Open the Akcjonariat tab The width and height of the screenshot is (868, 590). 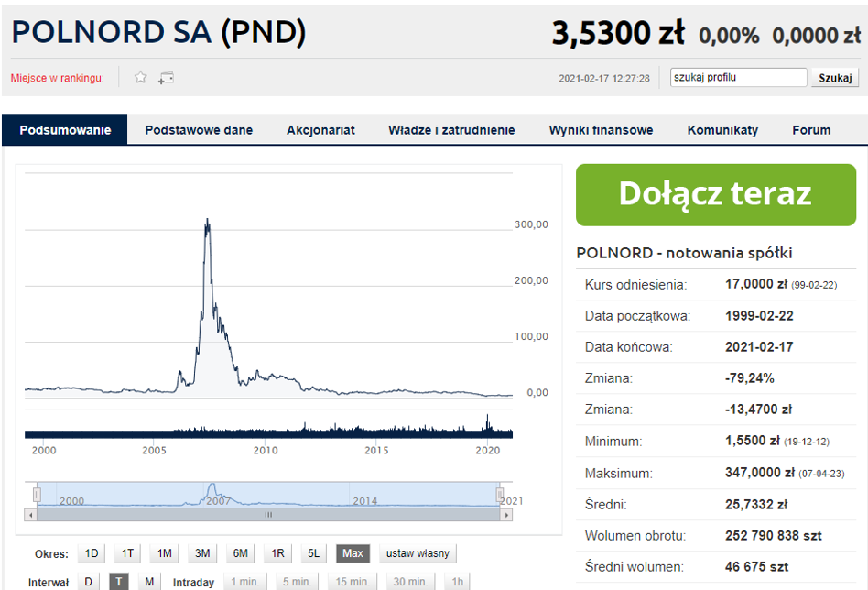(x=320, y=129)
